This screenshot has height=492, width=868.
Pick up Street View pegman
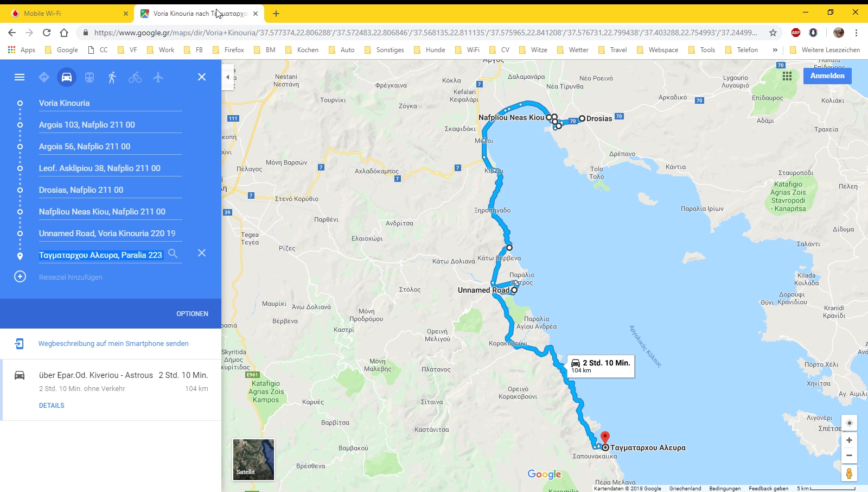[849, 474]
